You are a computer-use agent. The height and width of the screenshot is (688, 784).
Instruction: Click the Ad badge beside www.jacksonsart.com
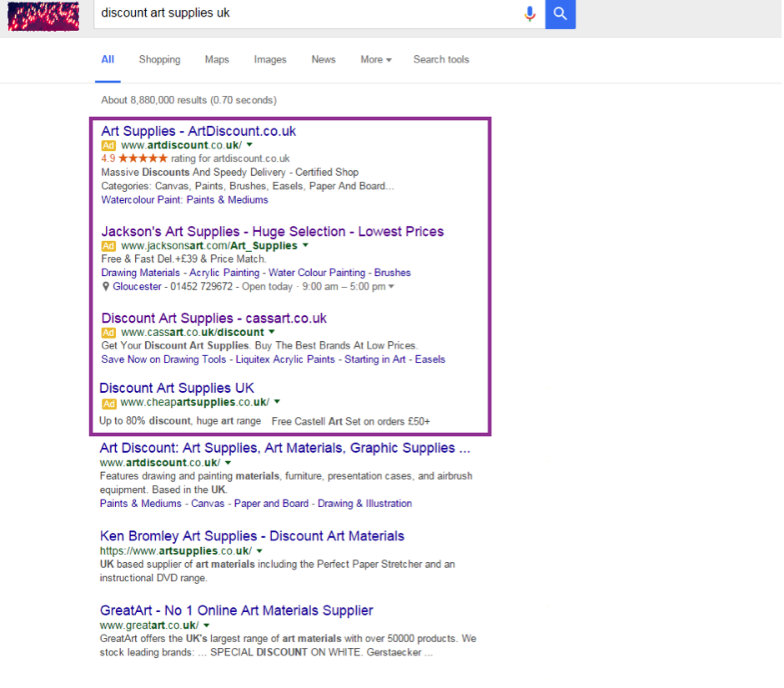[x=108, y=246]
